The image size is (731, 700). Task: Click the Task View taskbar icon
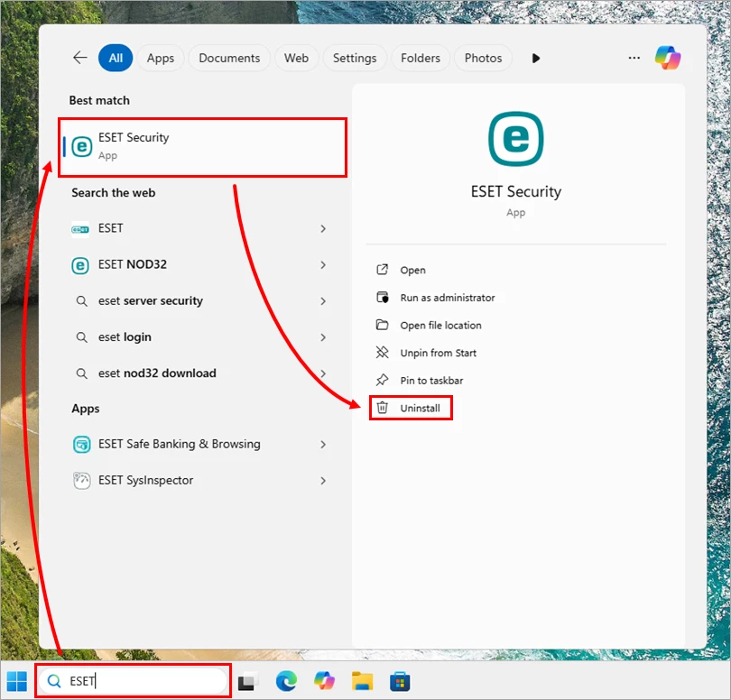pyautogui.click(x=247, y=680)
